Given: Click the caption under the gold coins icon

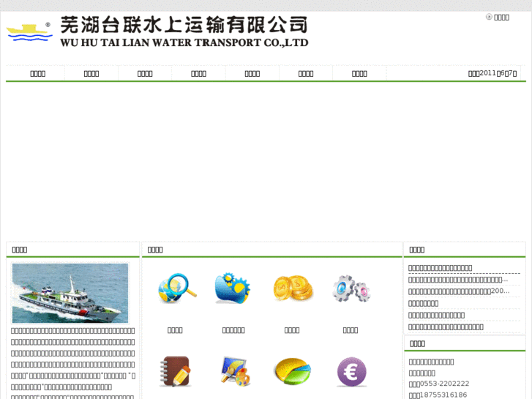Looking at the screenshot, I should (292, 330).
